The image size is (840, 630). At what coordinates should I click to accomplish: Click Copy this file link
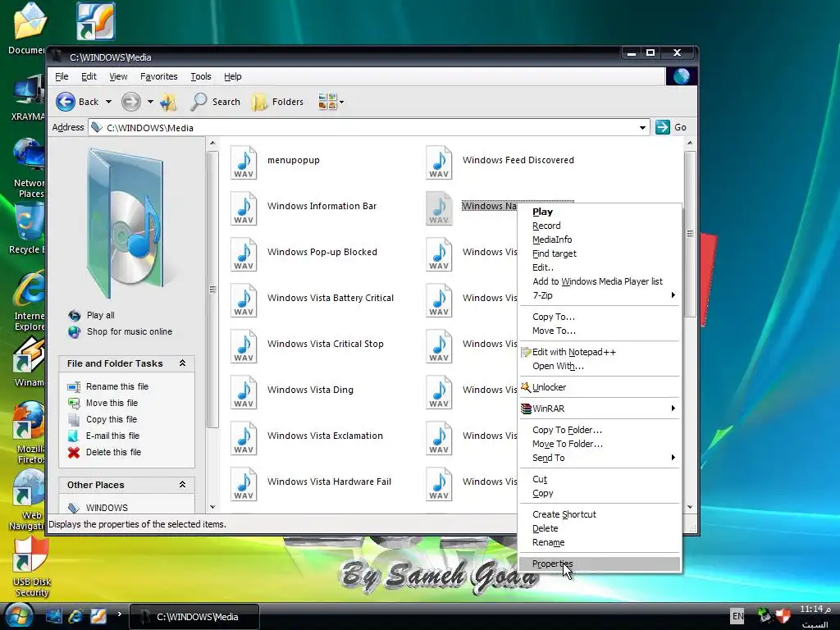point(112,419)
